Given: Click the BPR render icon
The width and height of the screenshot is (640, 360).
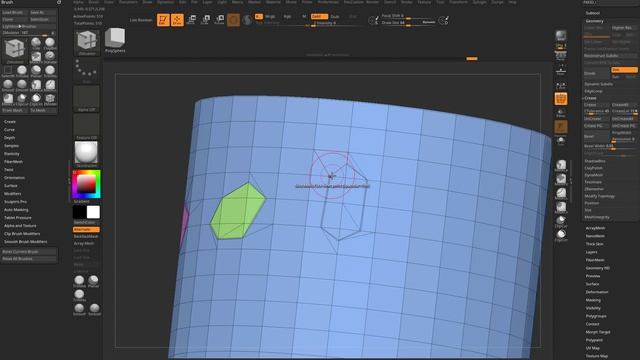Looking at the screenshot, I should click(x=561, y=37).
